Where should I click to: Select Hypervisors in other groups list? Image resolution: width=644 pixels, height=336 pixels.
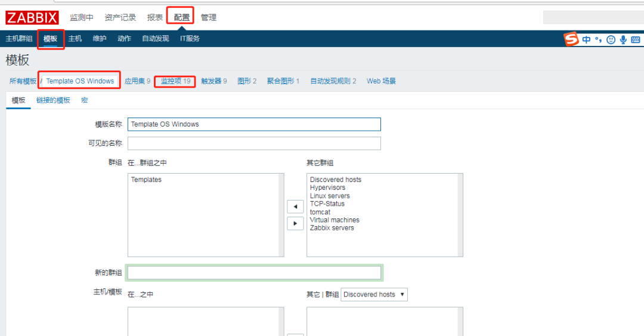328,187
